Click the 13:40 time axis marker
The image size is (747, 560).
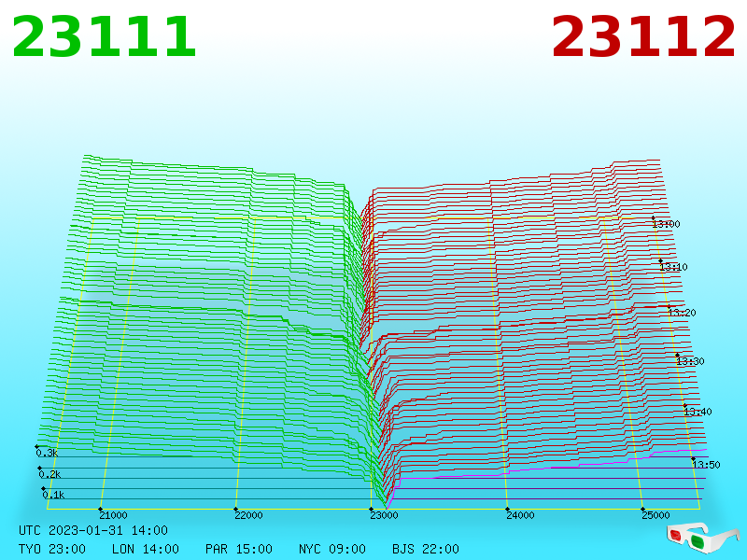[698, 412]
